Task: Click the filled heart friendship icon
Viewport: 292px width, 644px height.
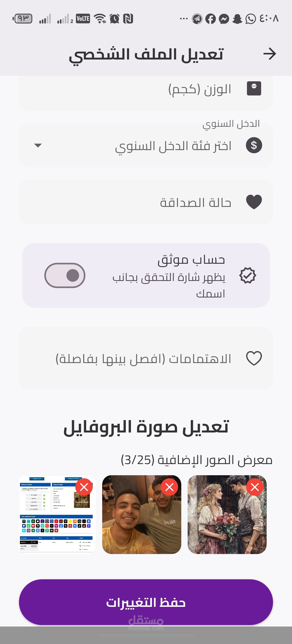Action: coord(254,202)
